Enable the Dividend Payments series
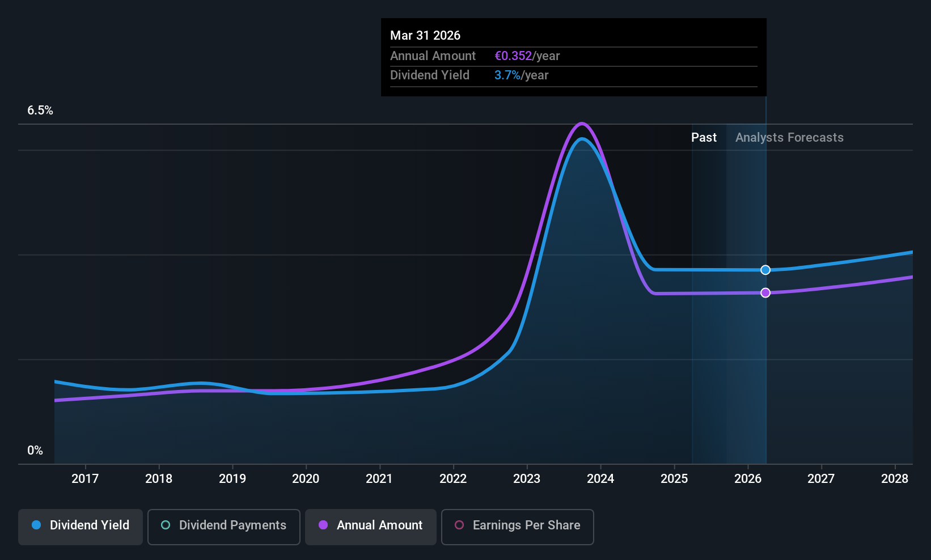The image size is (931, 560). tap(224, 527)
